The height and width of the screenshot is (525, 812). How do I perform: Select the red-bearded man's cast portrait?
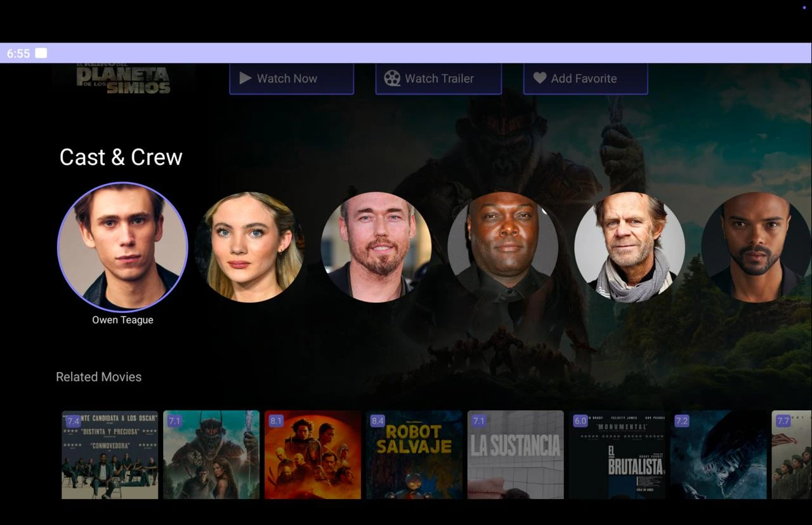pyautogui.click(x=376, y=247)
